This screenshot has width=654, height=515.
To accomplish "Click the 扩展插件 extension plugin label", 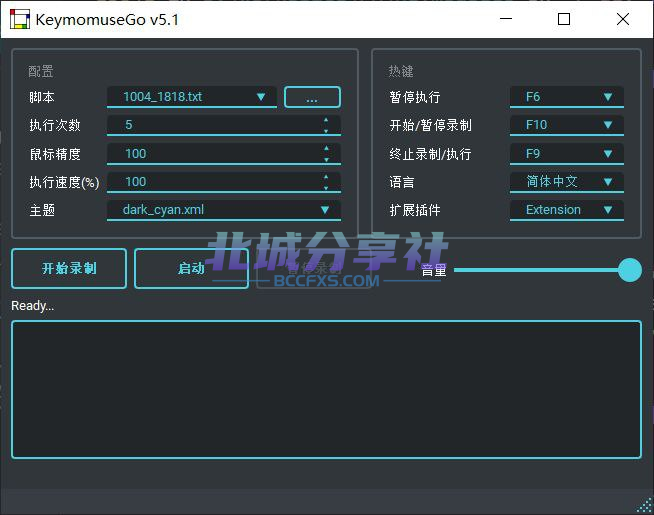I will point(415,210).
